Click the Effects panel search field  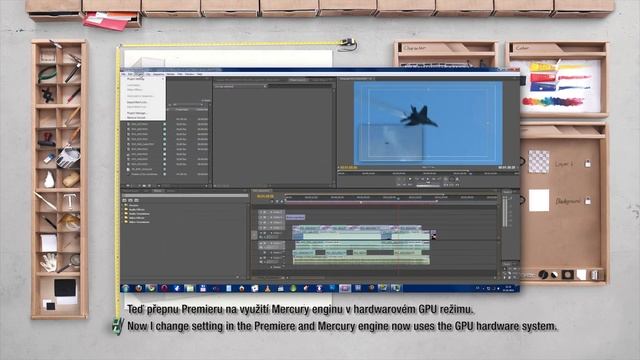pyautogui.click(x=184, y=196)
